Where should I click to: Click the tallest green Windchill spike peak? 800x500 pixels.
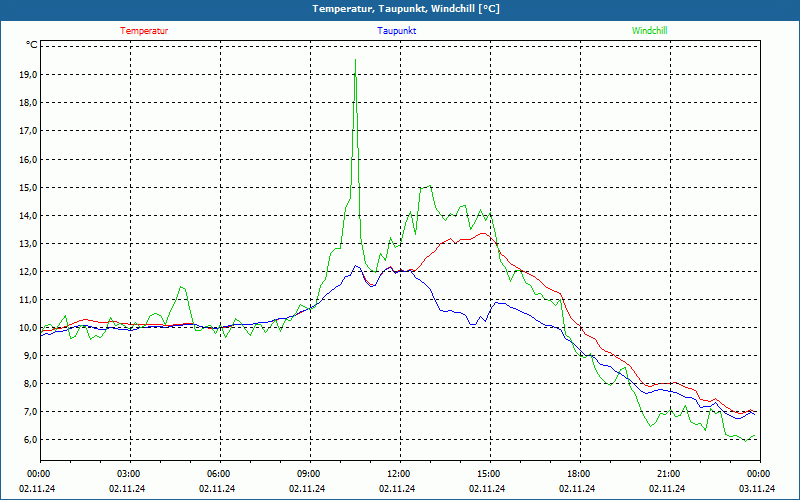[355, 62]
